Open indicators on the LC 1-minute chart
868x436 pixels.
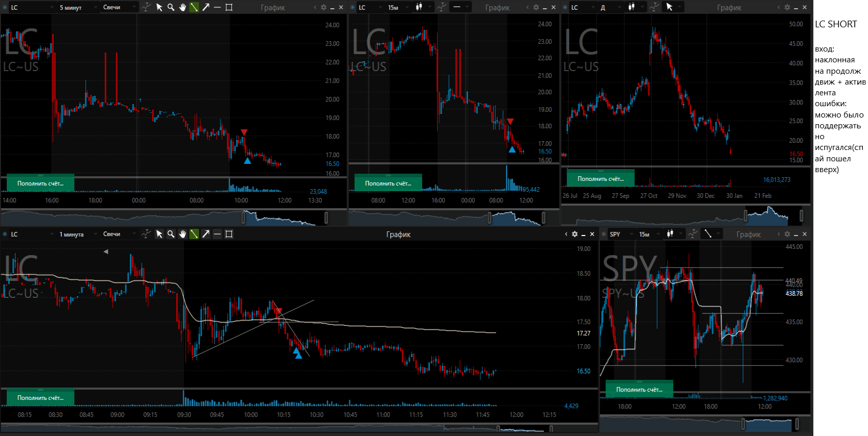146,234
